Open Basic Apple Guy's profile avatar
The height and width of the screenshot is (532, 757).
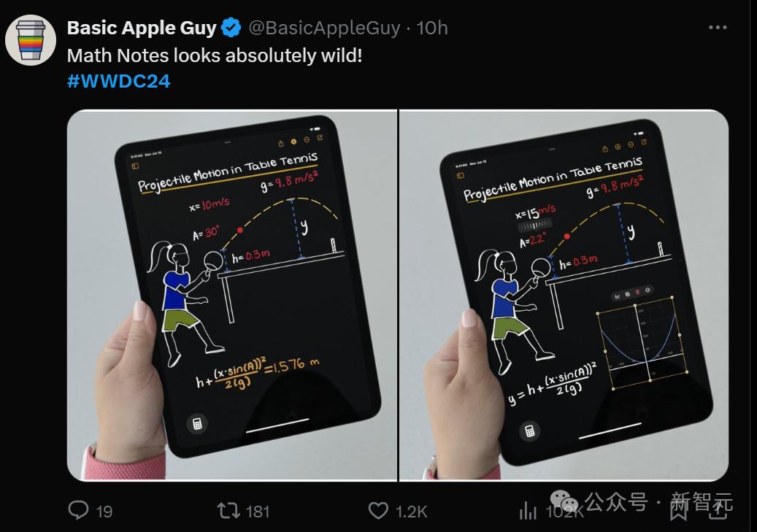(31, 39)
